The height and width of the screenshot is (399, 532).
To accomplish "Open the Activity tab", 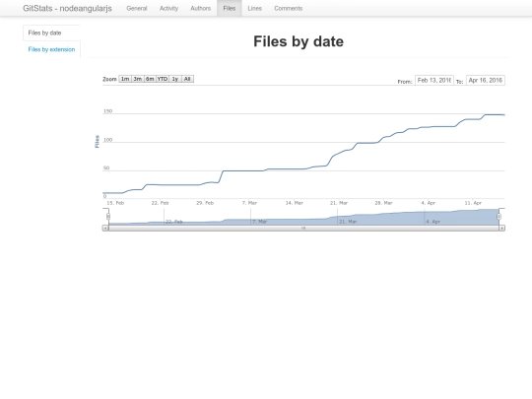I will coord(168,8).
